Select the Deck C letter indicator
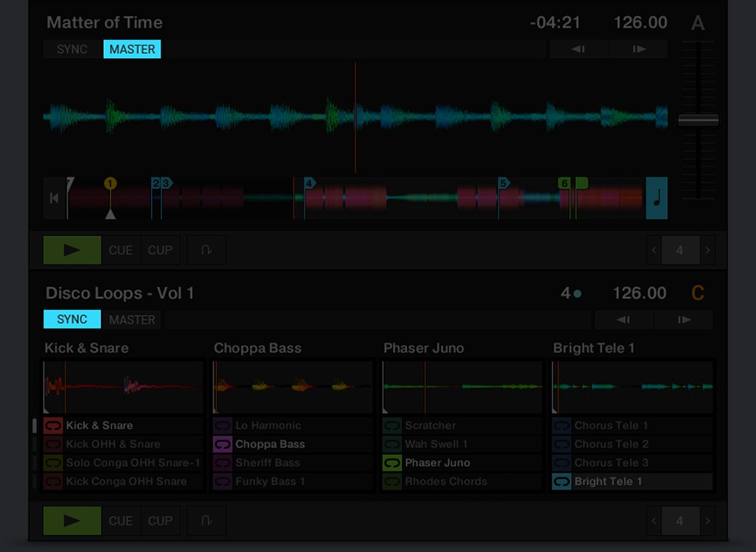Viewport: 756px width, 552px height. point(698,293)
